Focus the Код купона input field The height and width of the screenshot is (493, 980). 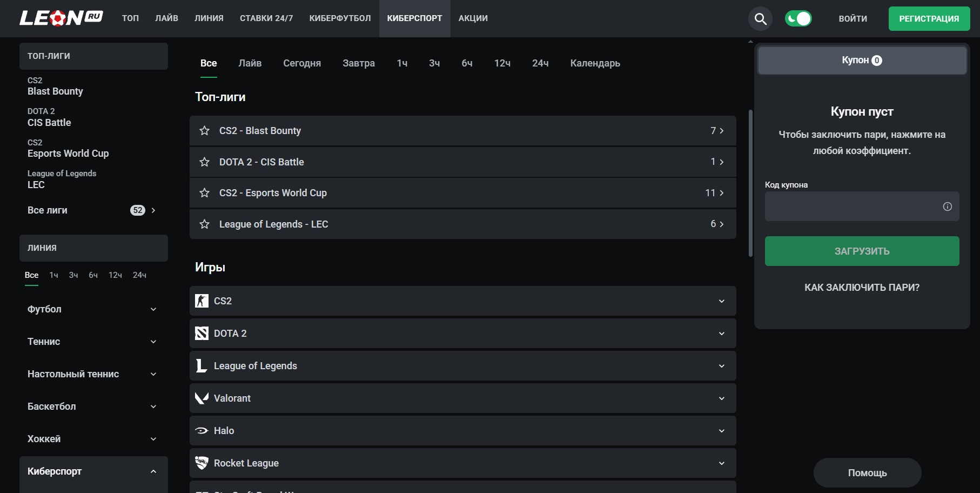point(862,206)
